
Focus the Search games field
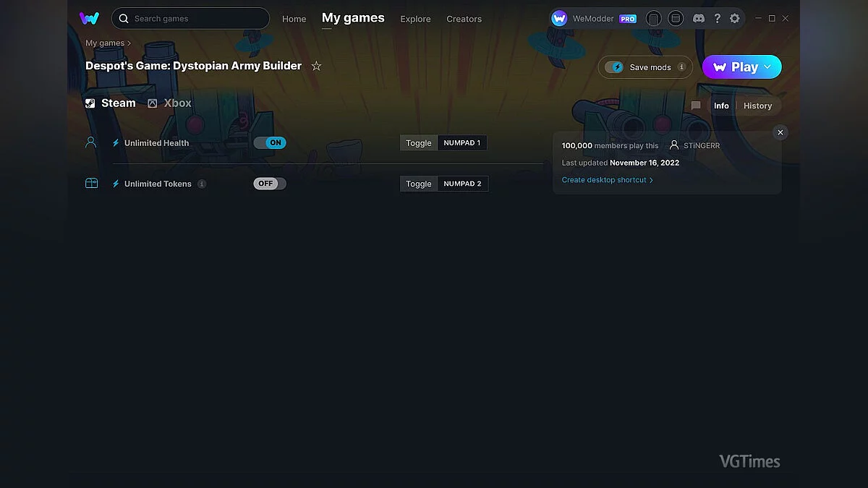pyautogui.click(x=190, y=18)
